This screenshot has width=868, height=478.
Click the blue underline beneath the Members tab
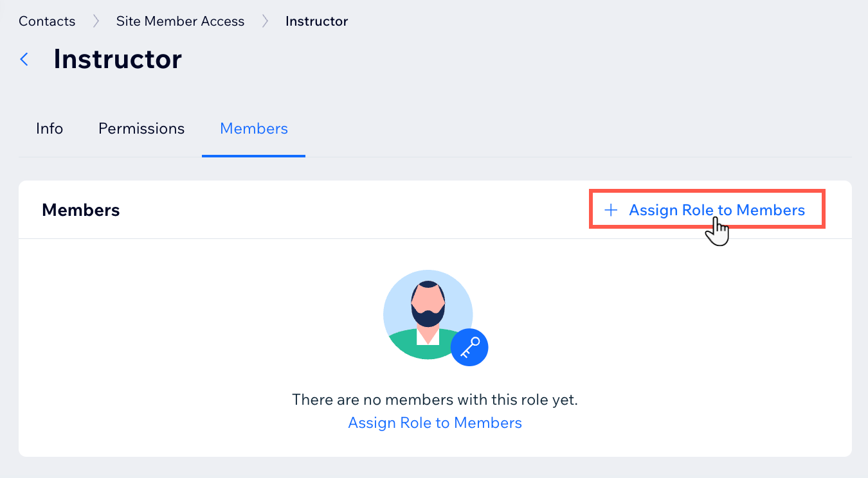[254, 155]
